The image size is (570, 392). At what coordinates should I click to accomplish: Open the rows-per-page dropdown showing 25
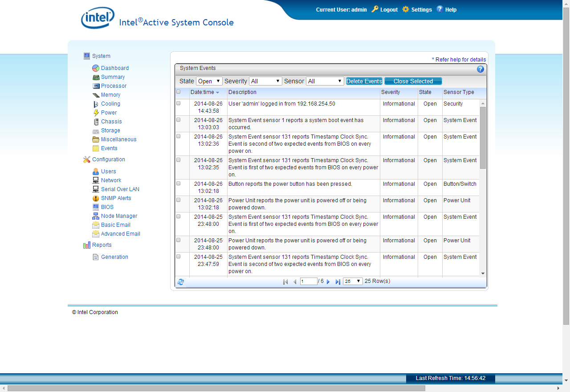pos(353,282)
